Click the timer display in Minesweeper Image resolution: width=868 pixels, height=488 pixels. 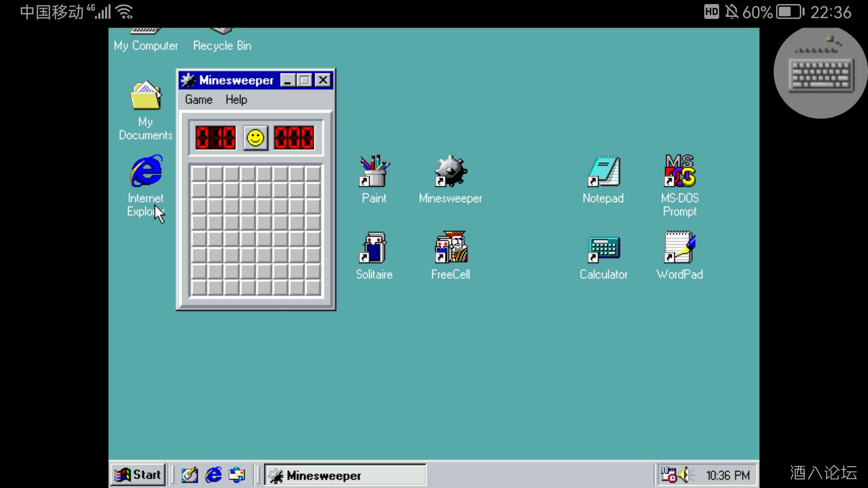[x=293, y=137]
